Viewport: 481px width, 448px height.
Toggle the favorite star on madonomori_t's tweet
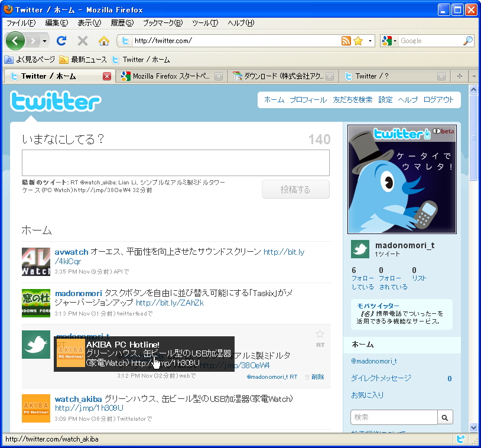pos(320,334)
